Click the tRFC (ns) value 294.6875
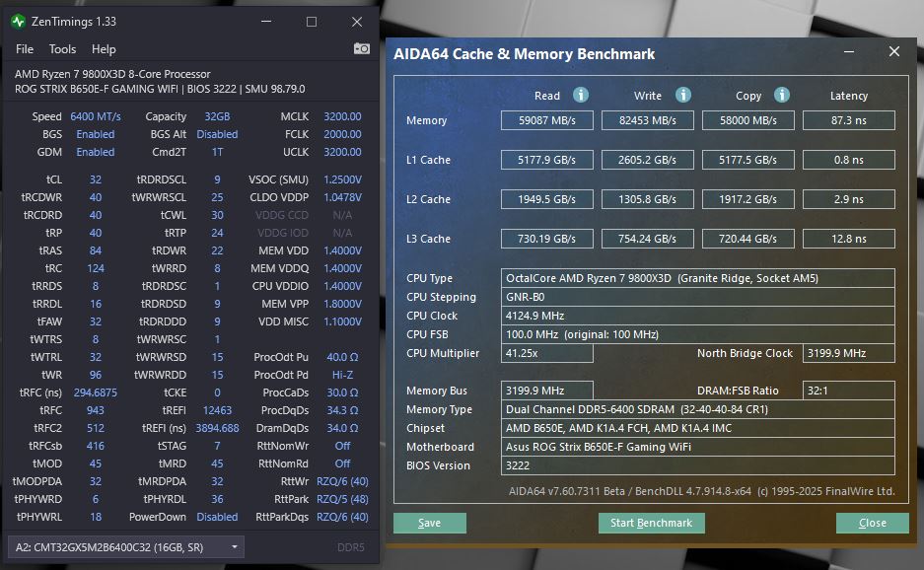Image resolution: width=924 pixels, height=570 pixels. 96,392
